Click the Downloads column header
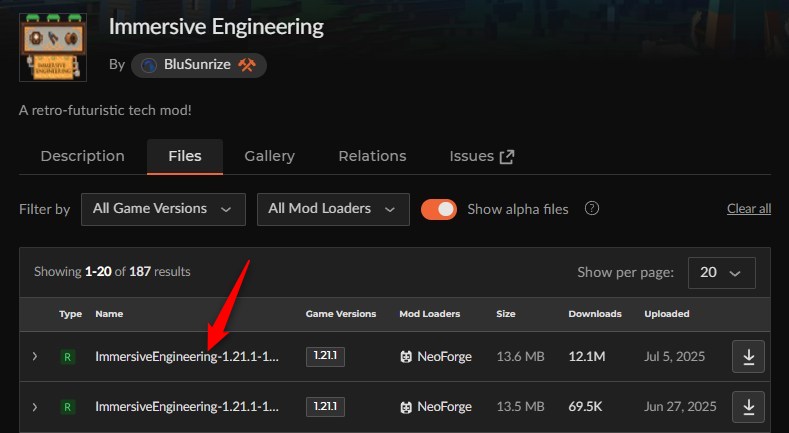Screen dimensions: 789x433 [x=595, y=314]
